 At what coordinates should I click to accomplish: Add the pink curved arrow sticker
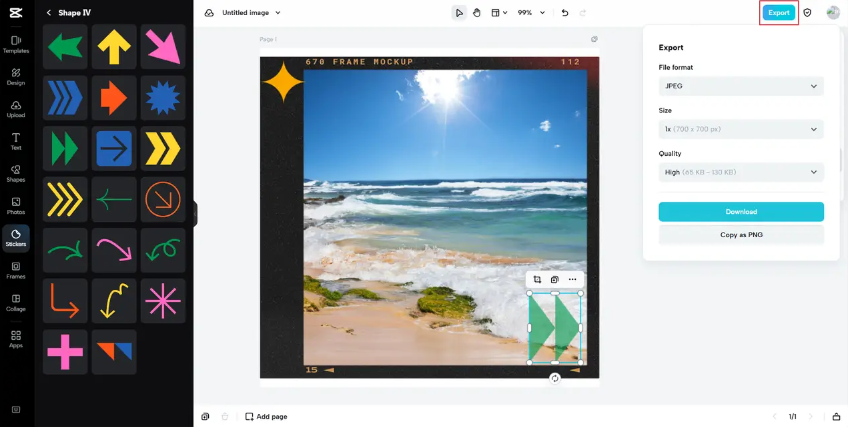(114, 250)
